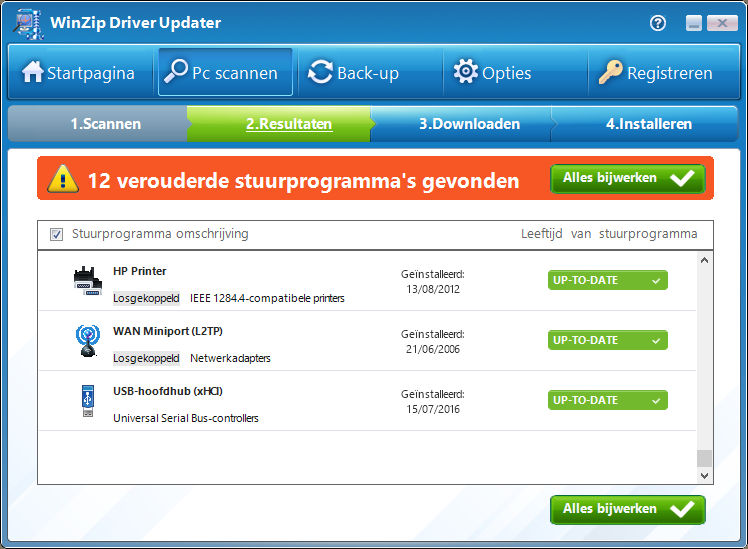The width and height of the screenshot is (748, 549).
Task: Switch to the Pc scannen tab
Action: [225, 72]
